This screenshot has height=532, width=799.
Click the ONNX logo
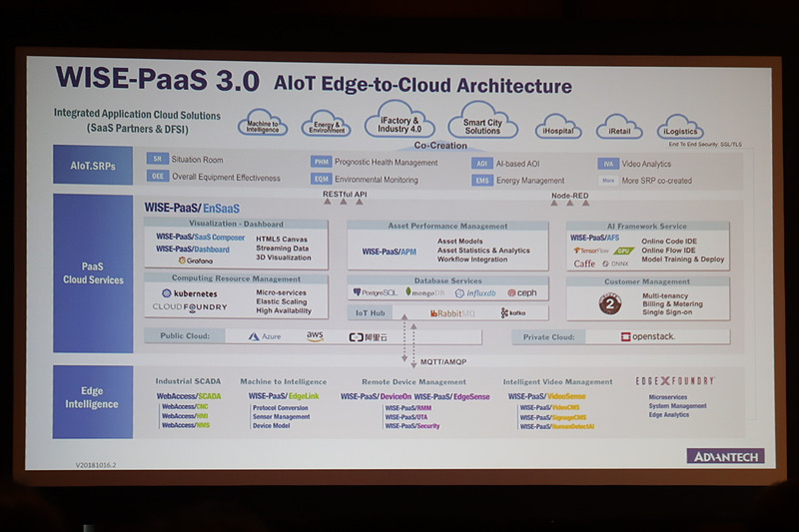pos(615,264)
